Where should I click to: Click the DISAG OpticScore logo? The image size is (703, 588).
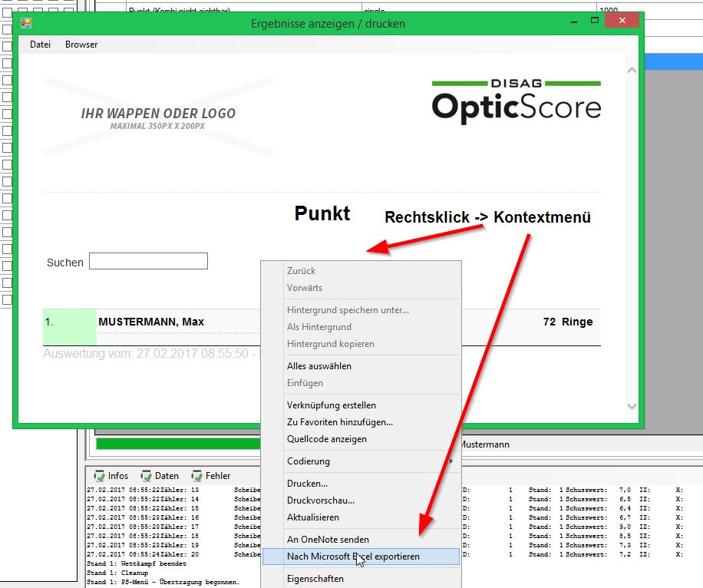point(516,101)
